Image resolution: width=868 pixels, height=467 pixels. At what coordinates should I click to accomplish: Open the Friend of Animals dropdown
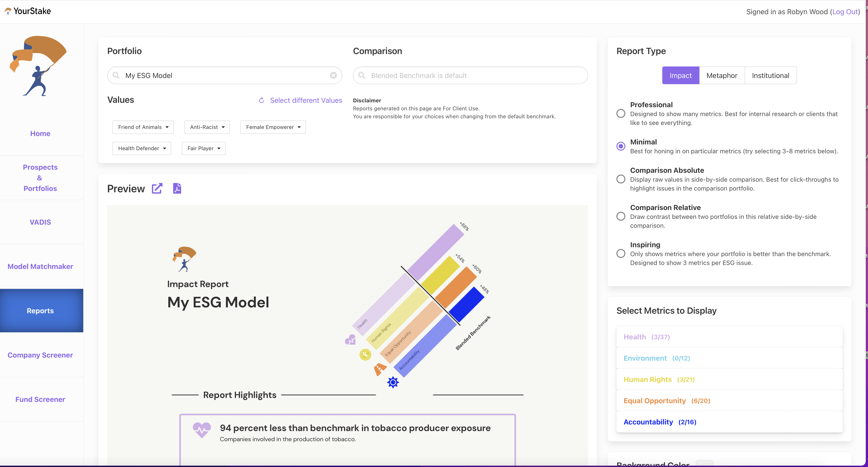[x=143, y=127]
